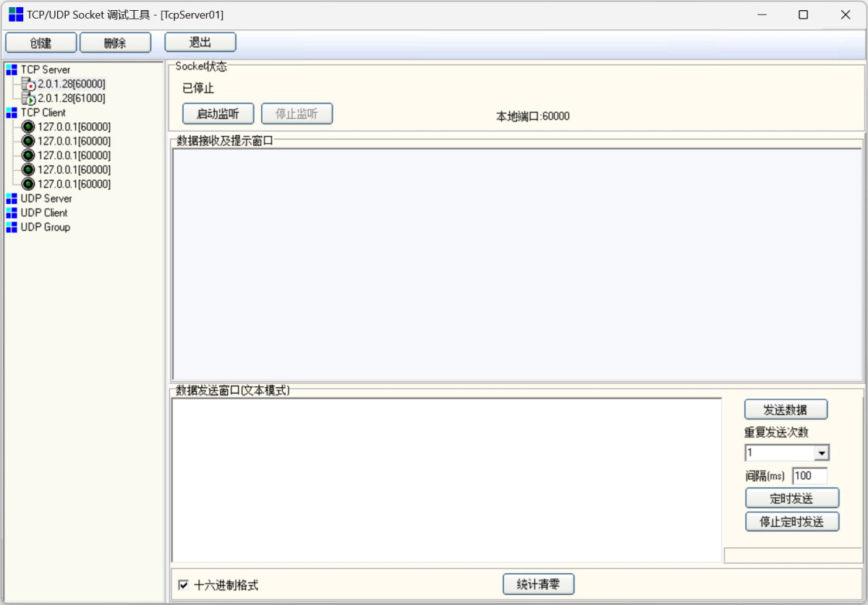Screen dimensions: 868x605
Task: Select the UDP Server icon
Action: (11, 199)
